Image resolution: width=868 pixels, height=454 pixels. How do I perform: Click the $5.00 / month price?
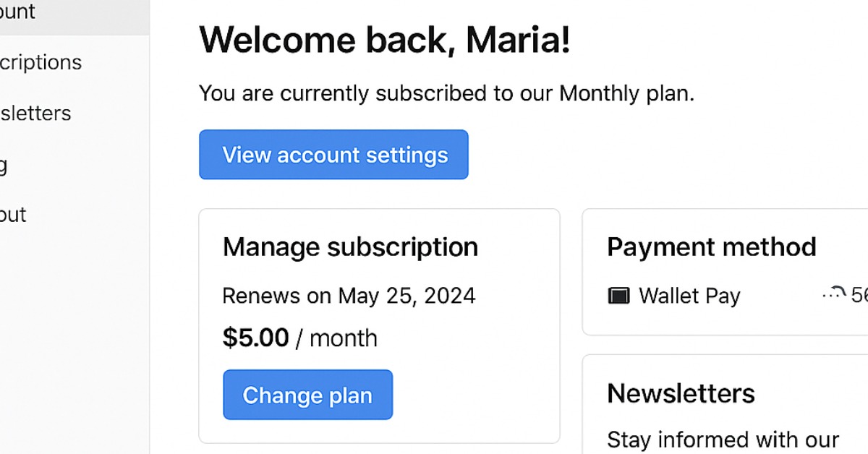point(299,338)
